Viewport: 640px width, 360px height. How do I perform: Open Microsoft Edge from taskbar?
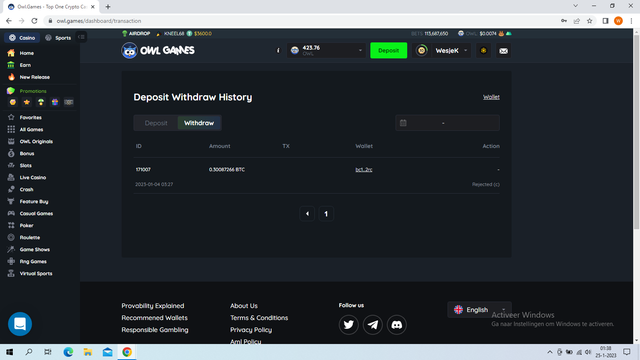[68, 352]
